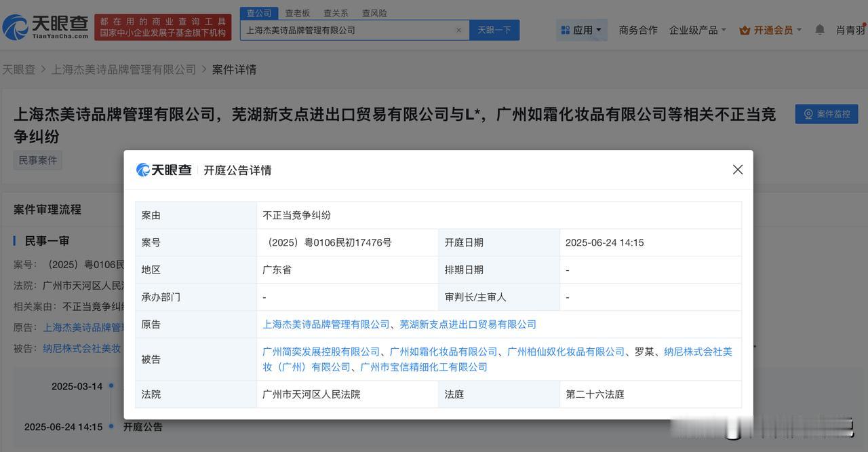868x452 pixels.
Task: Select the 查老板 tab
Action: click(297, 13)
